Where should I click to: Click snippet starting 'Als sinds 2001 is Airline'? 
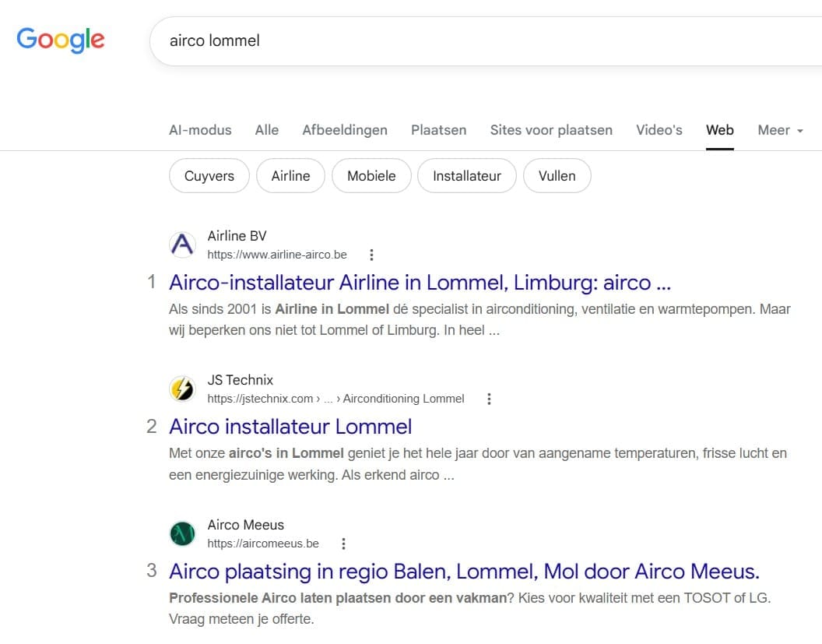tap(479, 320)
